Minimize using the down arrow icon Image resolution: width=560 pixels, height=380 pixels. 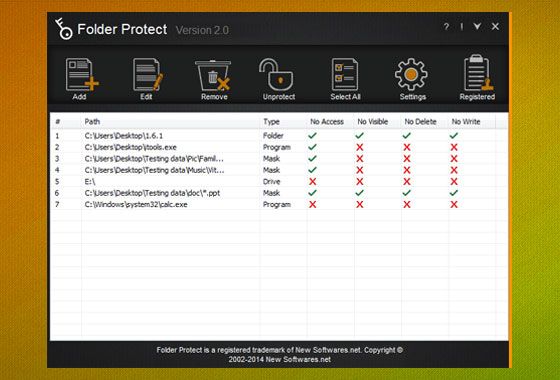point(477,26)
